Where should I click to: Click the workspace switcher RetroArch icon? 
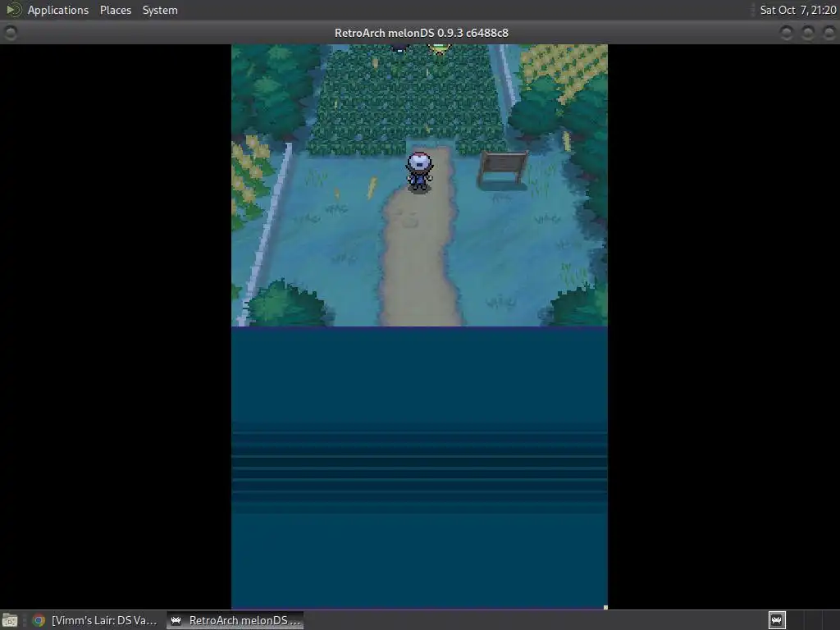click(x=777, y=620)
